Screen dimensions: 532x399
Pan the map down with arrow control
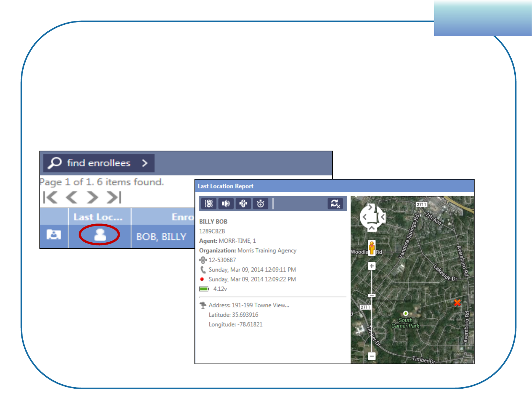click(371, 228)
